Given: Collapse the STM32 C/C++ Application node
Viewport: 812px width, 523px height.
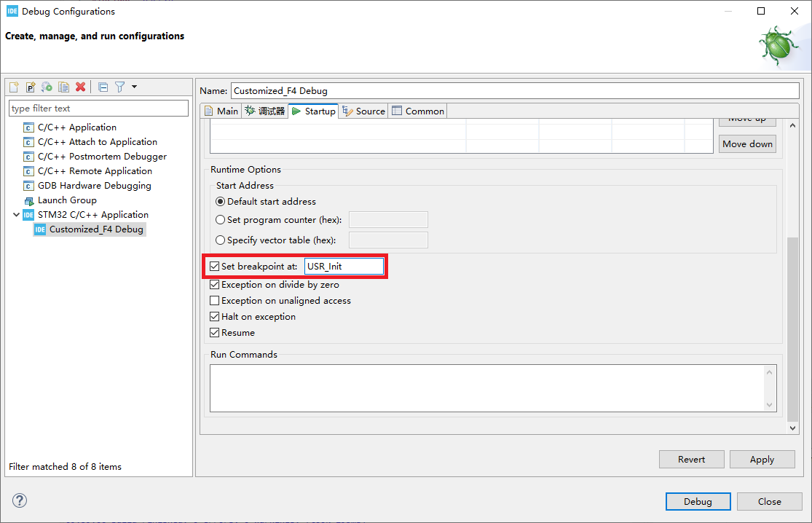Looking at the screenshot, I should (16, 215).
